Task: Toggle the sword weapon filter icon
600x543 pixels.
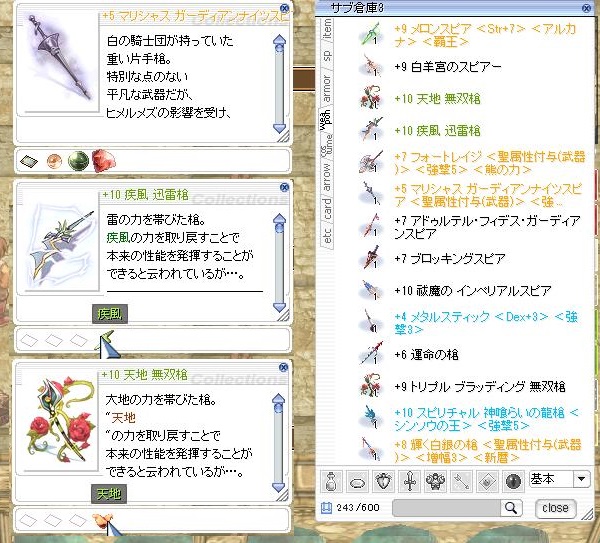Action: 409,481
